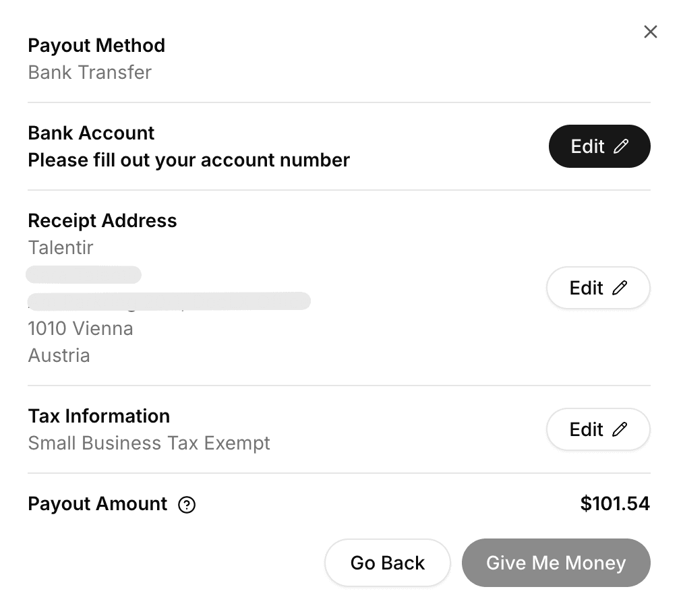
Task: Click the Give Me Money button
Action: tap(556, 563)
